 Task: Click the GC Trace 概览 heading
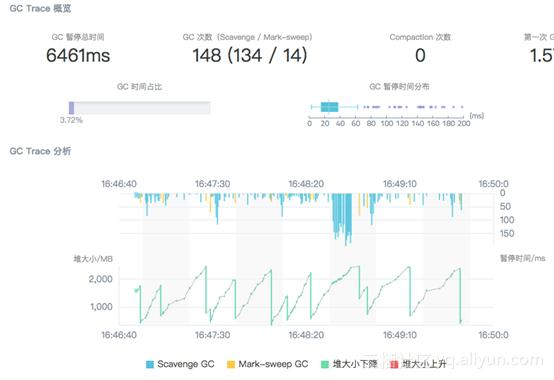[40, 8]
